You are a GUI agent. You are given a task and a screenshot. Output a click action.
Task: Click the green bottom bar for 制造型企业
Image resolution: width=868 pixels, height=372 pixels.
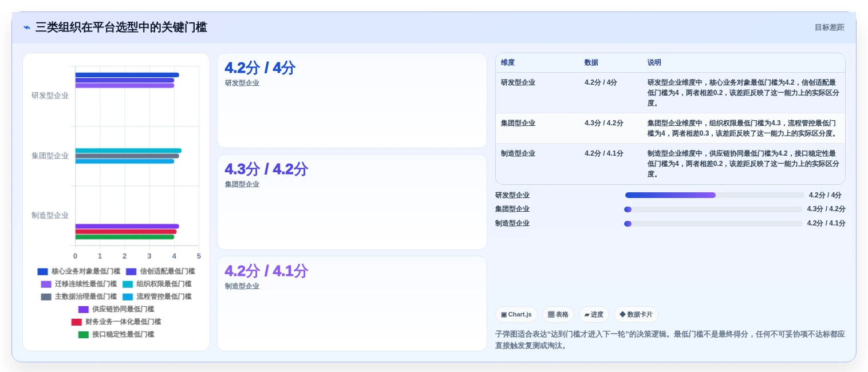[125, 237]
